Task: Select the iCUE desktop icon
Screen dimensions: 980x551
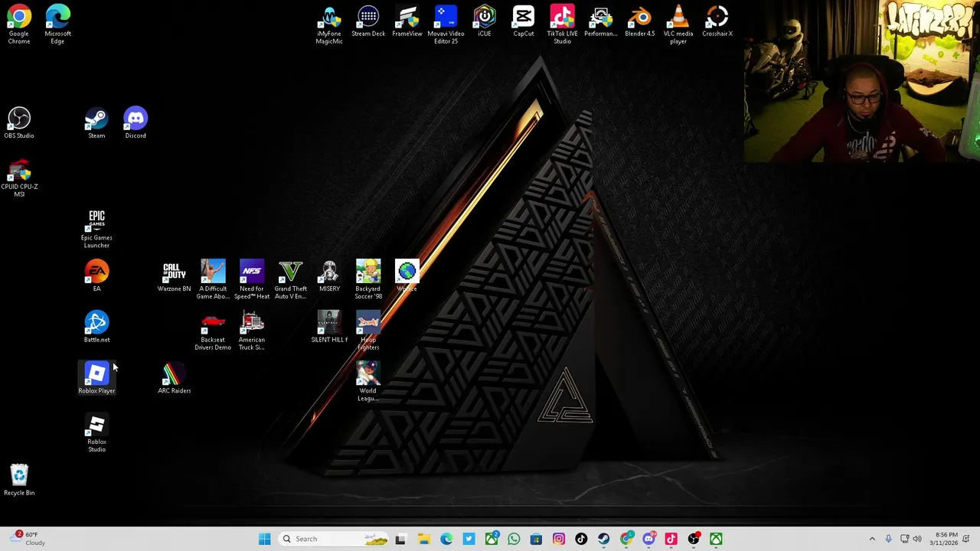Action: click(x=485, y=21)
